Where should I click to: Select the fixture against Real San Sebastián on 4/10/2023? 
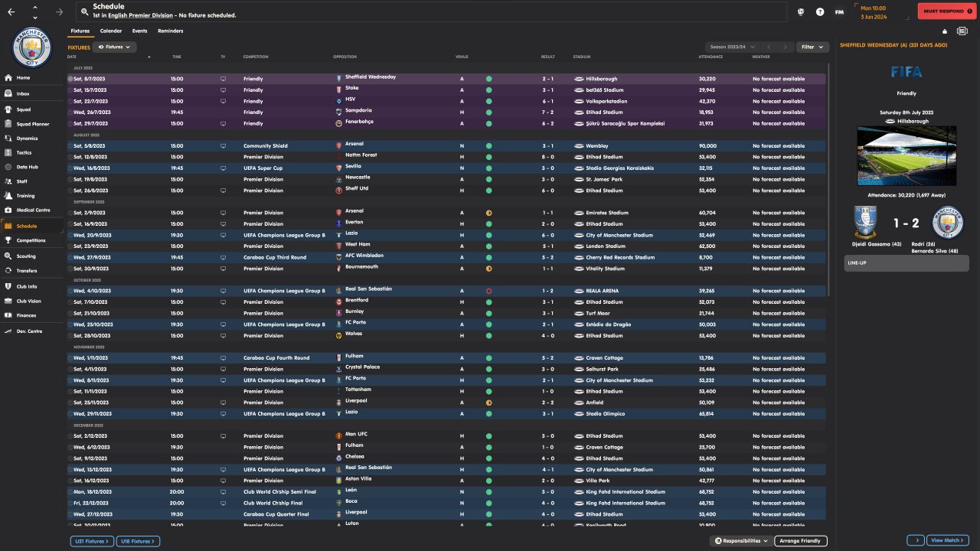[446, 291]
